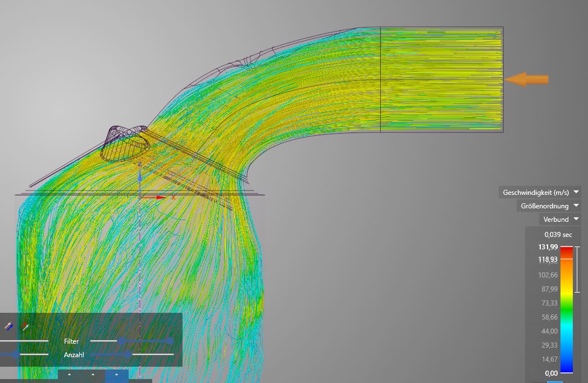Click the 0,00 minimum legend value
This screenshot has height=383, width=588.
pos(551,373)
